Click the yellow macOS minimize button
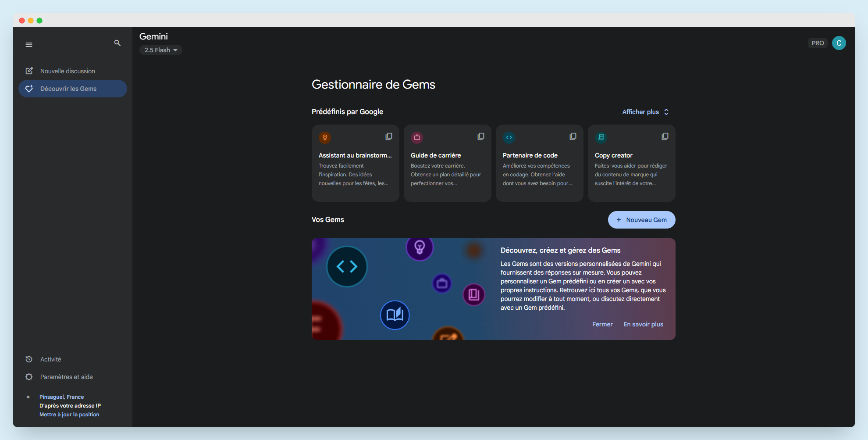868x440 pixels. tap(31, 21)
